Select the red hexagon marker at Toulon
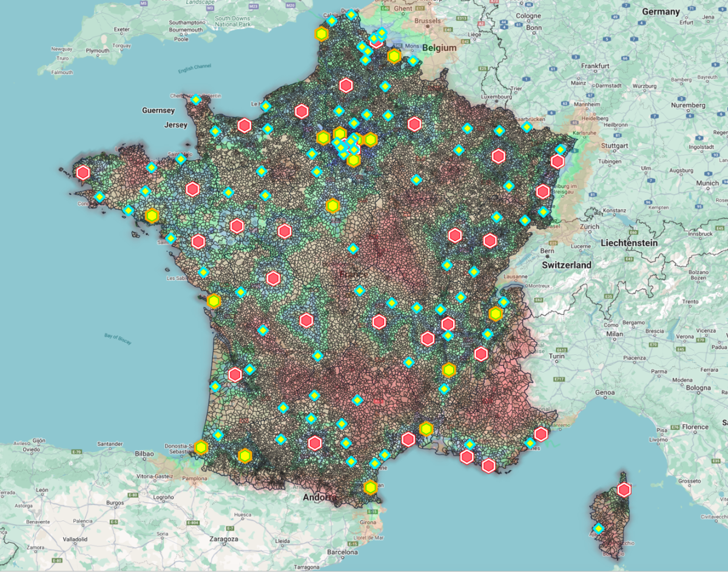The image size is (728, 572). click(488, 466)
